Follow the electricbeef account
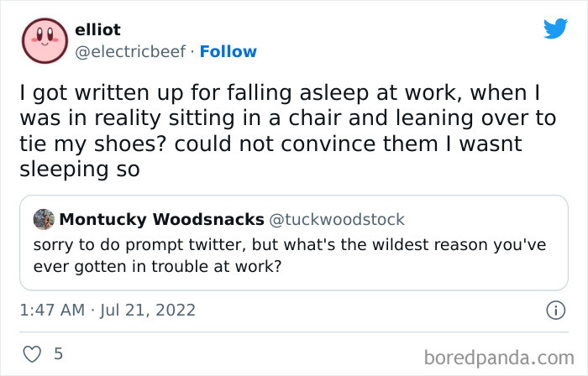588x376 pixels. (228, 52)
